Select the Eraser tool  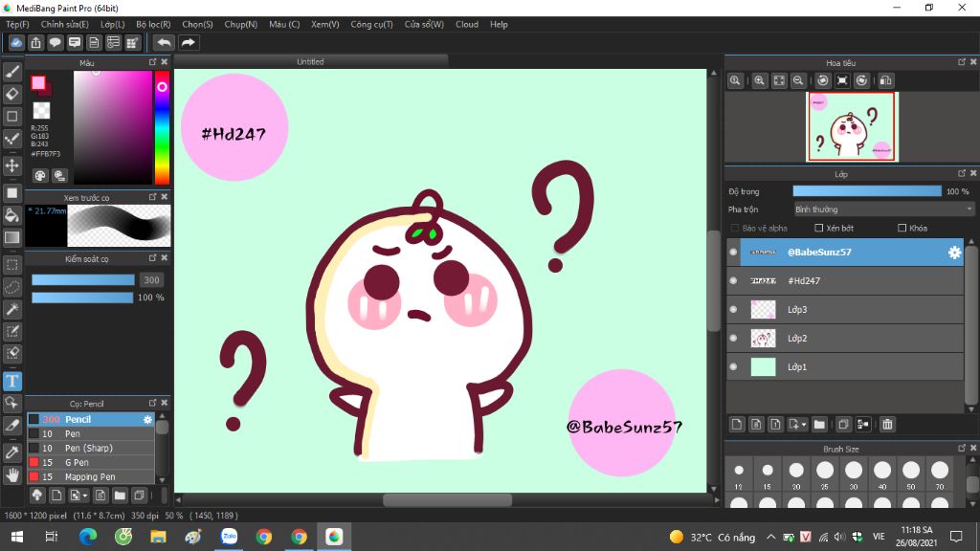(11, 94)
